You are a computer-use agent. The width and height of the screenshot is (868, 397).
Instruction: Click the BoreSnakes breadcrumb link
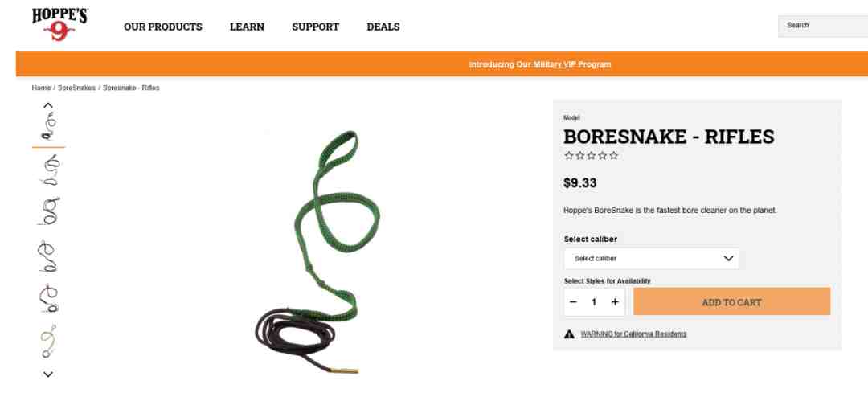tap(76, 88)
